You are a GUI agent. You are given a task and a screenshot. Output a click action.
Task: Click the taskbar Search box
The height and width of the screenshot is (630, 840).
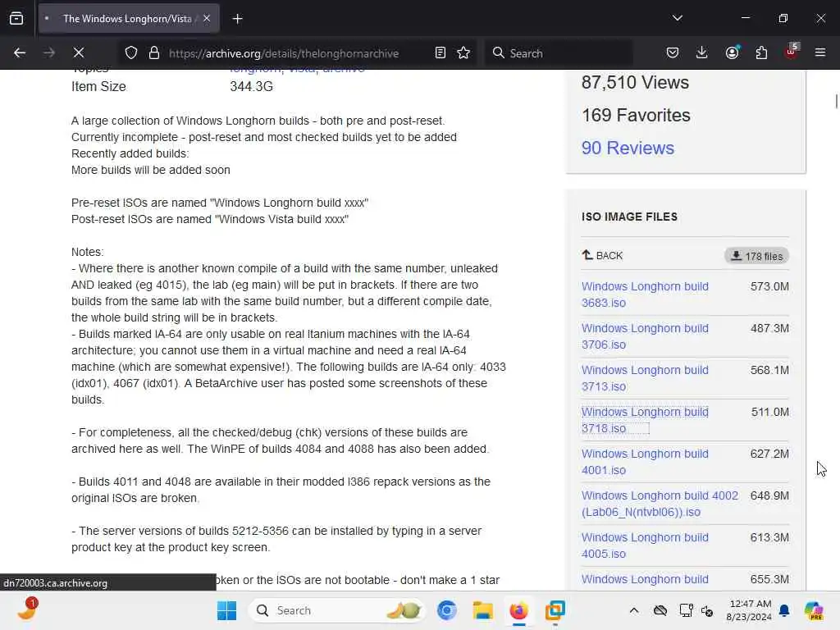point(336,610)
